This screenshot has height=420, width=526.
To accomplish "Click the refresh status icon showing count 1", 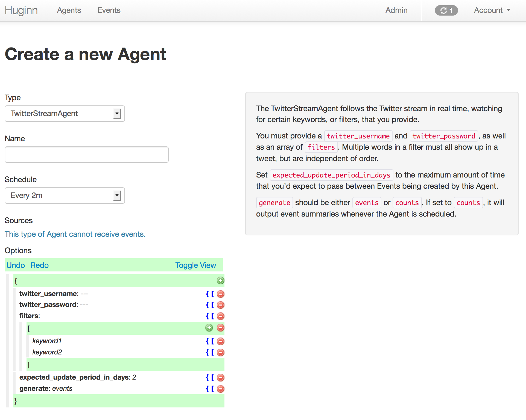I will (446, 10).
